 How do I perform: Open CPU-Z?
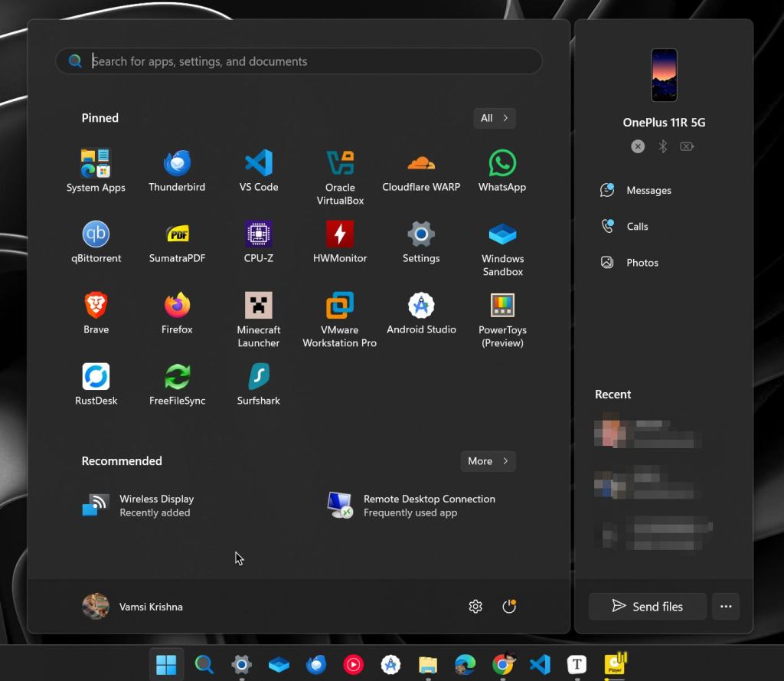click(x=259, y=241)
